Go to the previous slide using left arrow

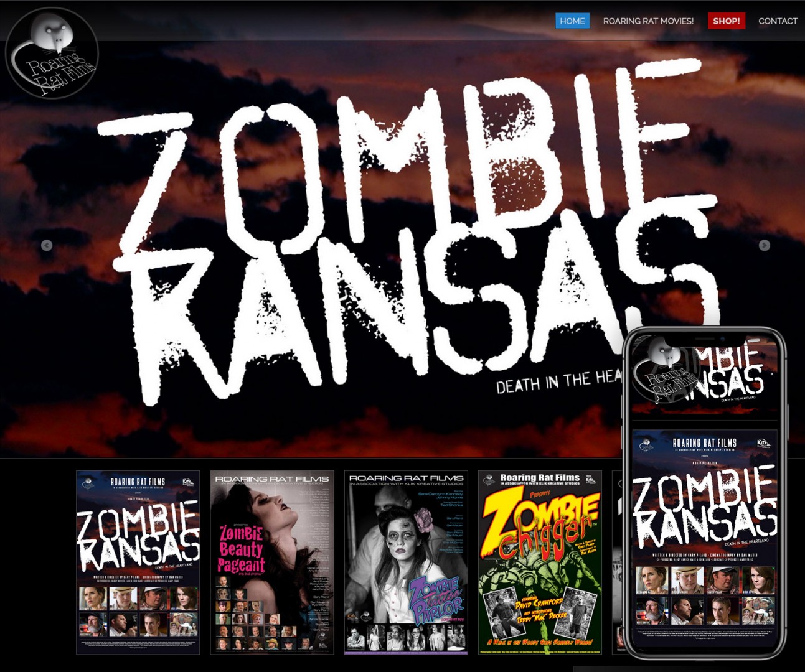coord(47,245)
